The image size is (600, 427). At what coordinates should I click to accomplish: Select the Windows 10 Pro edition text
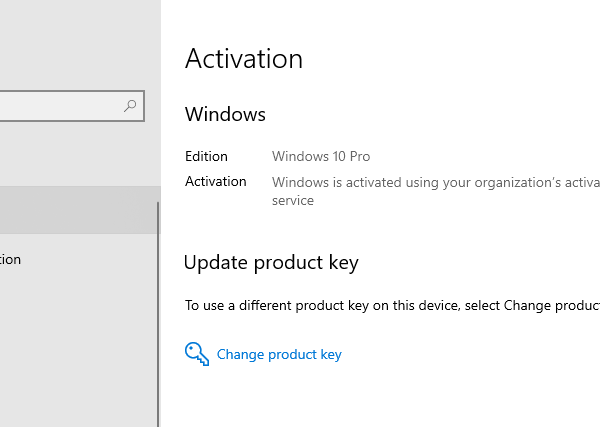tap(321, 156)
